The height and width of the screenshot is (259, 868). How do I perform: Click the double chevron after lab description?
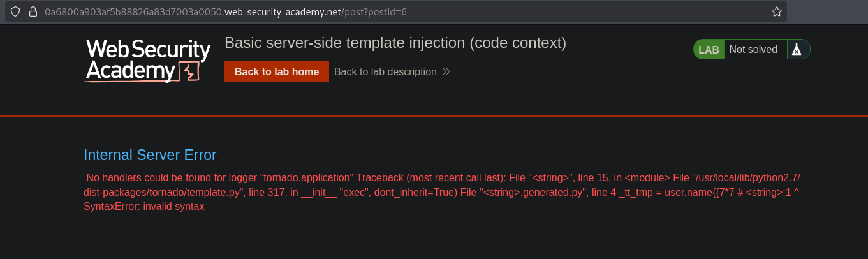(x=446, y=72)
